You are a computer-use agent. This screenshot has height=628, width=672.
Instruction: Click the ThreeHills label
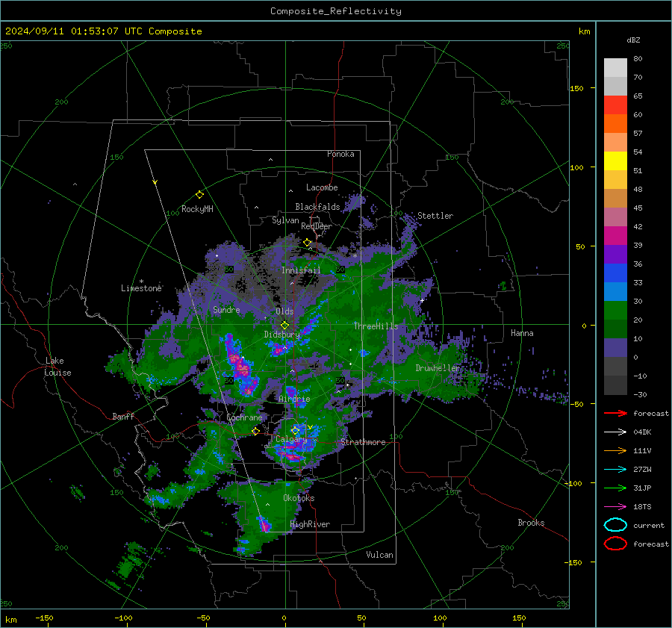[376, 326]
